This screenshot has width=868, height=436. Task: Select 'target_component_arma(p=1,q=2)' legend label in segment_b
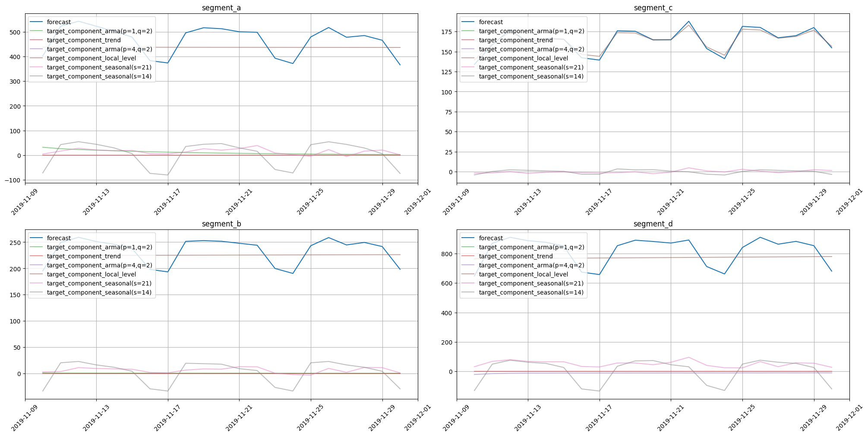[99, 247]
